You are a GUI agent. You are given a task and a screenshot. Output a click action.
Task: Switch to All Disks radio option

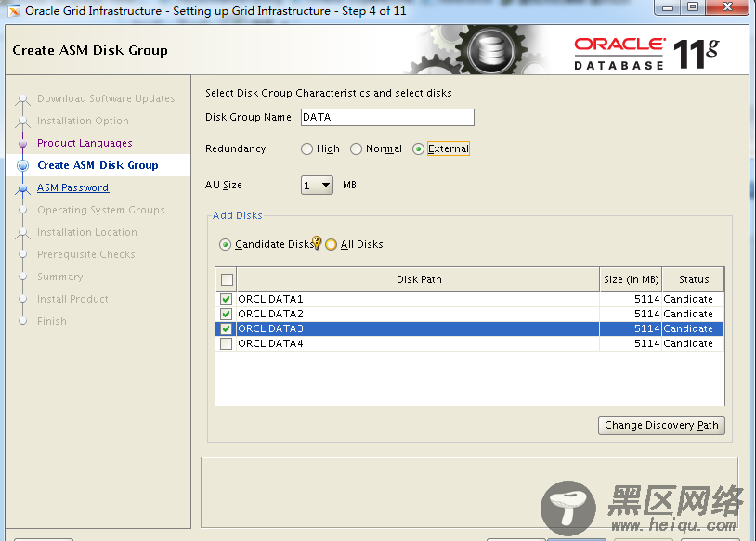point(332,244)
